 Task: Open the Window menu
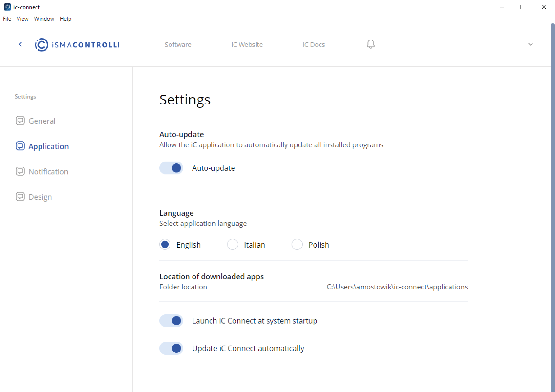[44, 19]
